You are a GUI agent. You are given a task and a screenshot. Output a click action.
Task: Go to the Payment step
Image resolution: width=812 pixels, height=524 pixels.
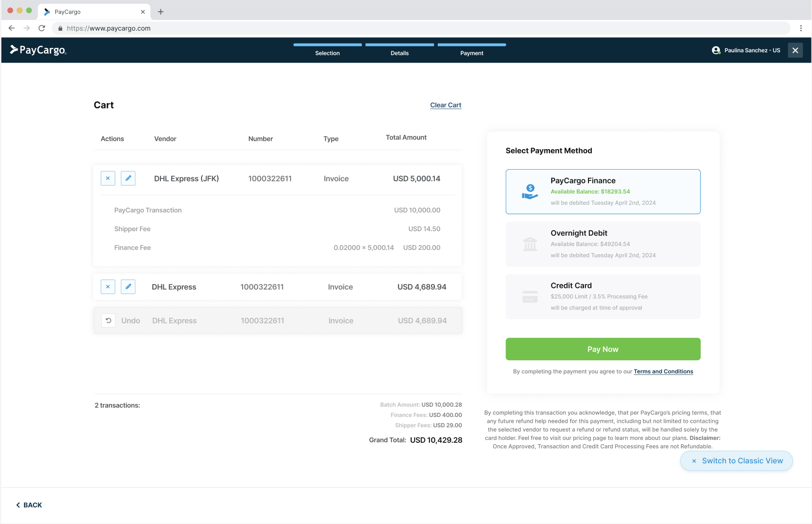(x=472, y=50)
